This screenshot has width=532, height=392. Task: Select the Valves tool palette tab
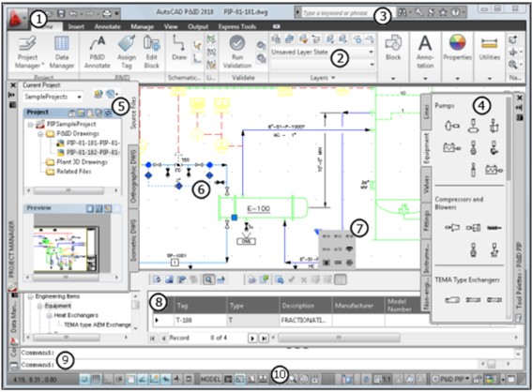426,185
